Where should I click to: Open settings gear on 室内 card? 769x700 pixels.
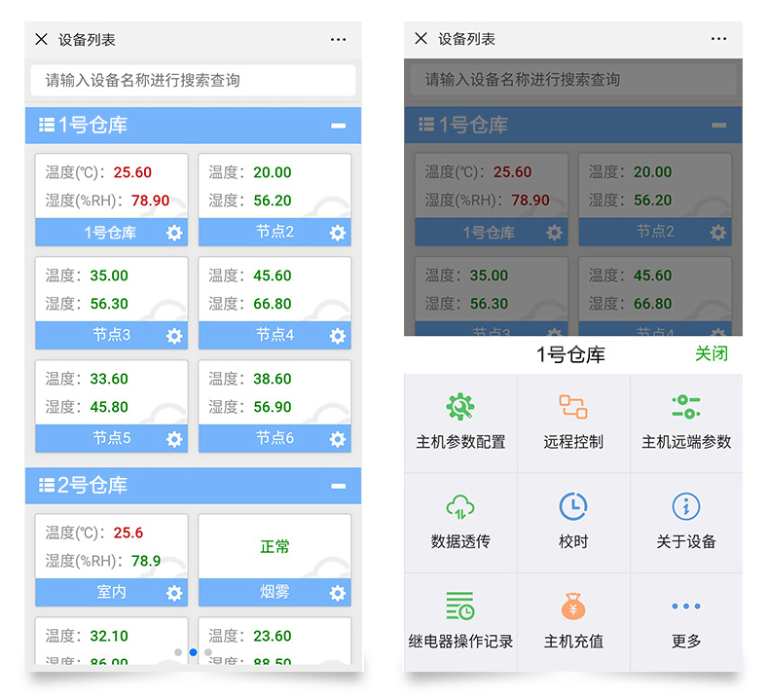(x=174, y=593)
